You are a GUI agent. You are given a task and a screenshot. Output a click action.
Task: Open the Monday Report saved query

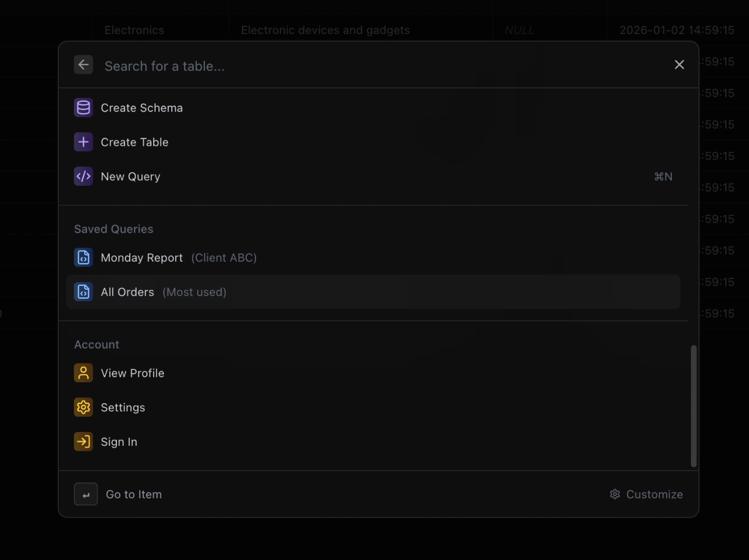point(142,258)
